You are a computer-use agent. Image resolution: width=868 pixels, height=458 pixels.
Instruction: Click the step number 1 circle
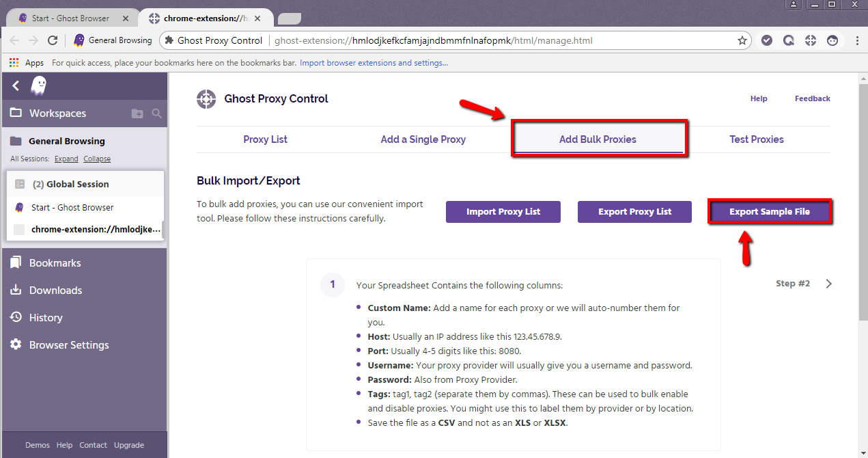click(333, 284)
